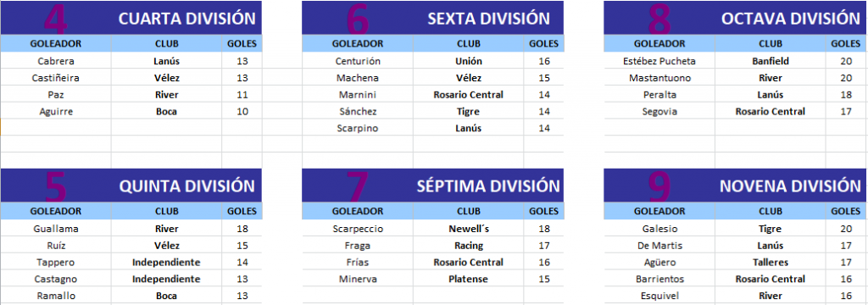Viewport: 868px width, 305px height.
Task: Click the Centurión cell
Action: pyautogui.click(x=358, y=62)
